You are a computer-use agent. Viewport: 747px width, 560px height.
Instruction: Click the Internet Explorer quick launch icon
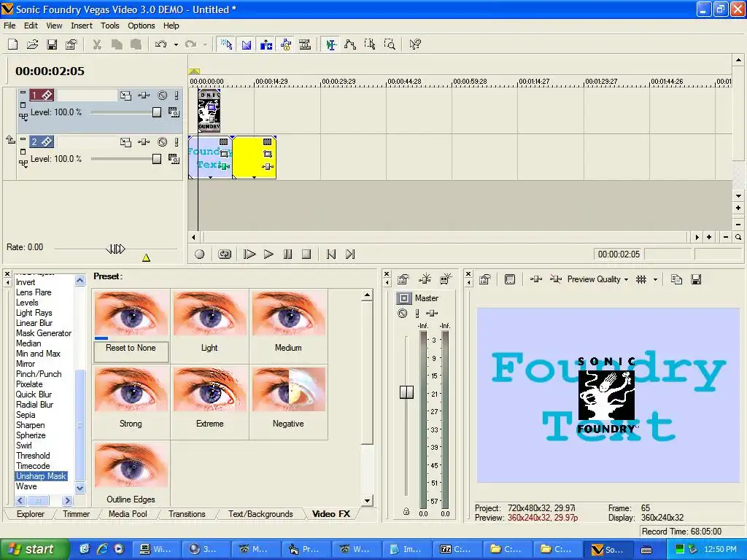(x=102, y=549)
